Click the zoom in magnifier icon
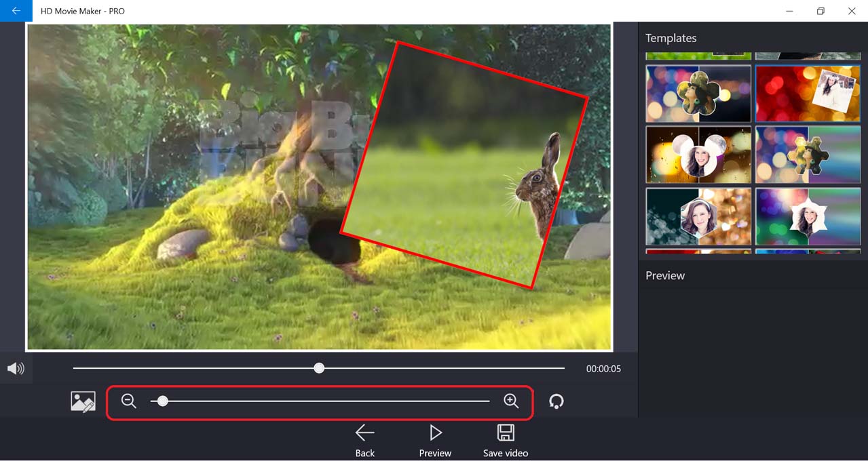The image size is (868, 461). 511,401
